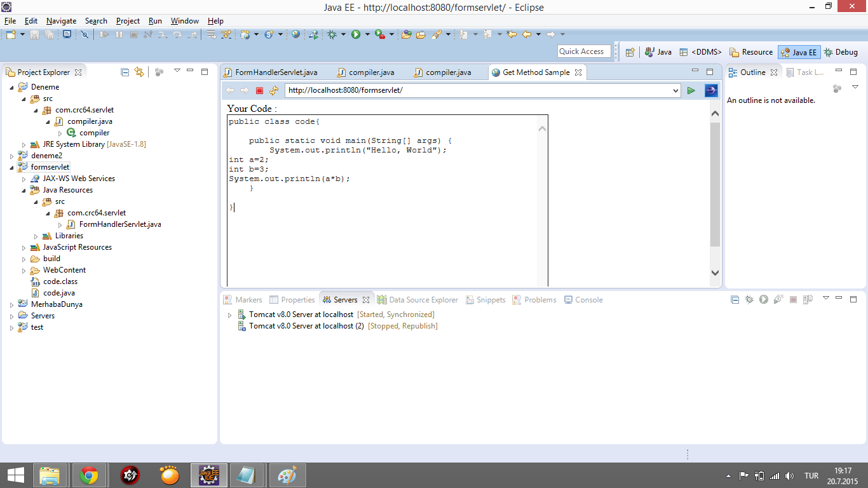Open the Console view tab

[583, 300]
